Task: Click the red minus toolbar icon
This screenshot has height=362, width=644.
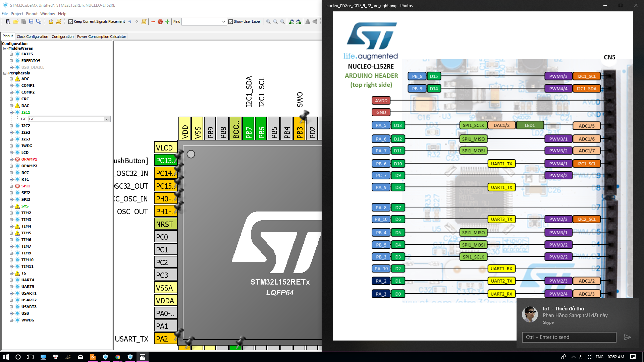Action: click(153, 21)
